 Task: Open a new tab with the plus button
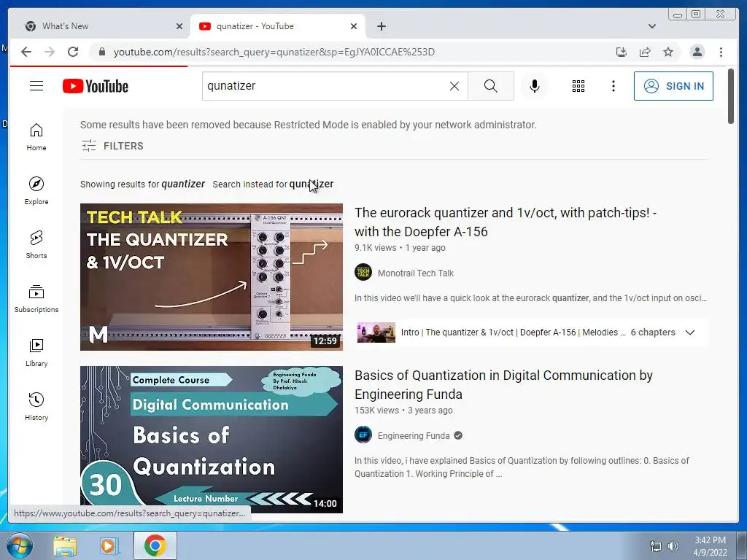pos(381,26)
